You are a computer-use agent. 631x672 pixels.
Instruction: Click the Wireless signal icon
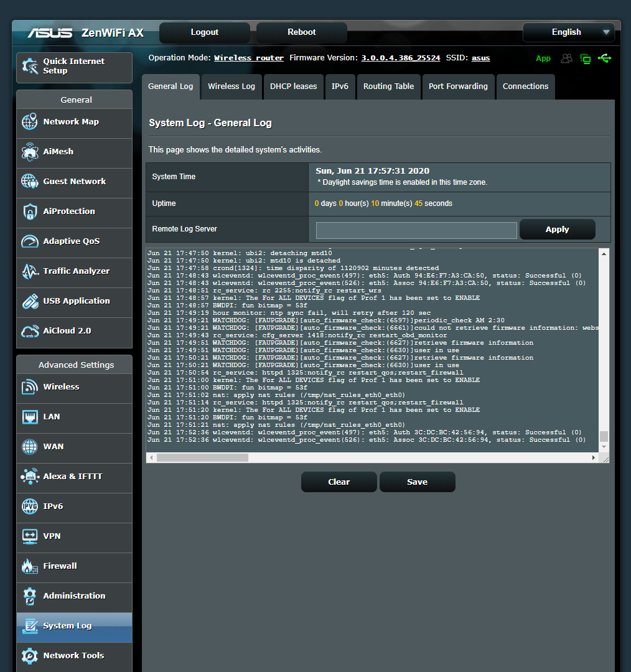pyautogui.click(x=30, y=386)
